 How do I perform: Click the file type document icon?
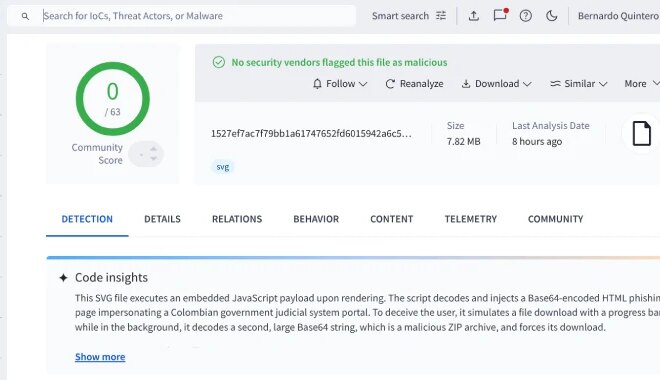coord(641,133)
